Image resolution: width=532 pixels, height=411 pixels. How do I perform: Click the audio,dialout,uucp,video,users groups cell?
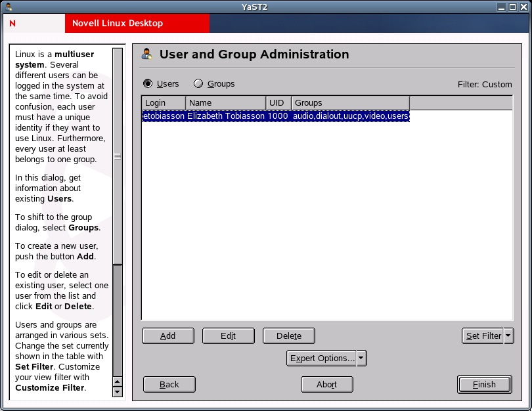[351, 116]
